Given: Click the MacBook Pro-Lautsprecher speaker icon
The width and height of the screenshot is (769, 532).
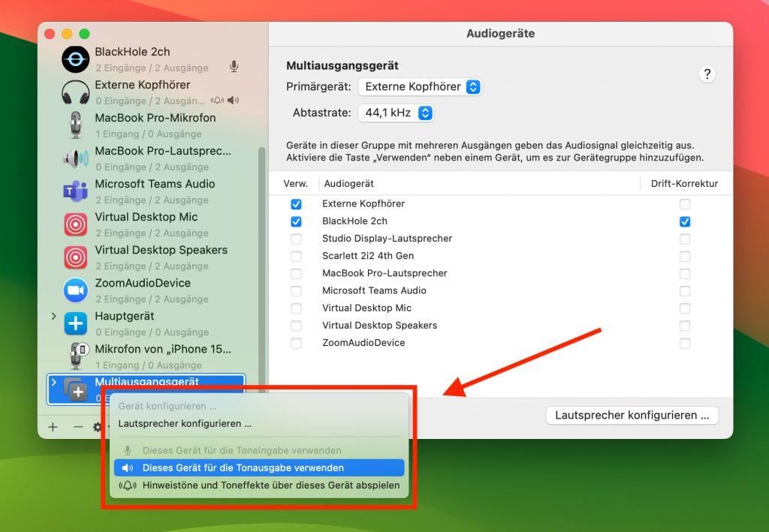Looking at the screenshot, I should pos(76,158).
